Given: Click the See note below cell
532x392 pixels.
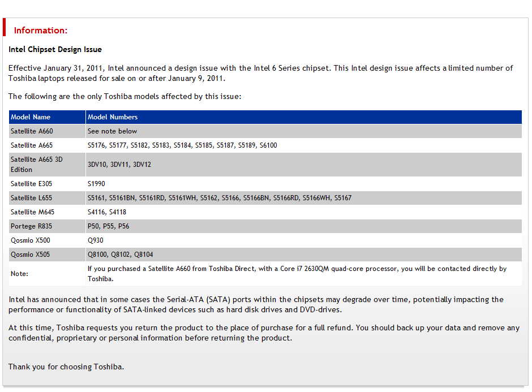Looking at the screenshot, I should click(x=304, y=131).
